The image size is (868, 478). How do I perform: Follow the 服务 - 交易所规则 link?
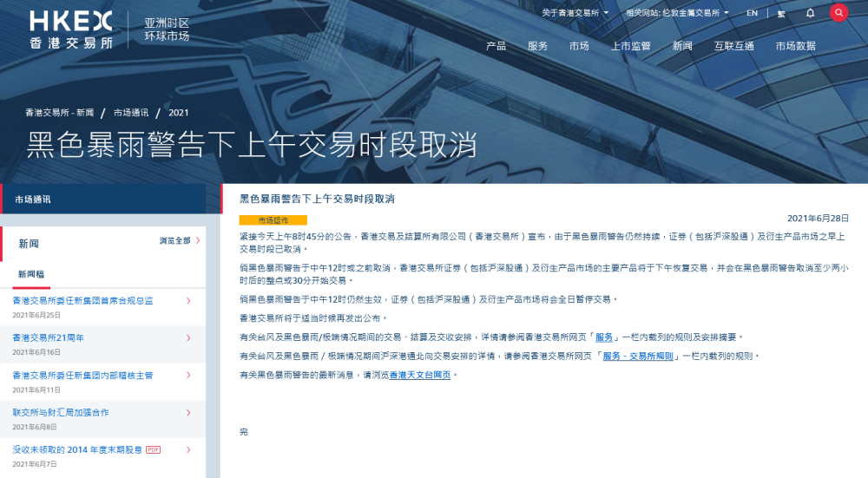(x=638, y=356)
